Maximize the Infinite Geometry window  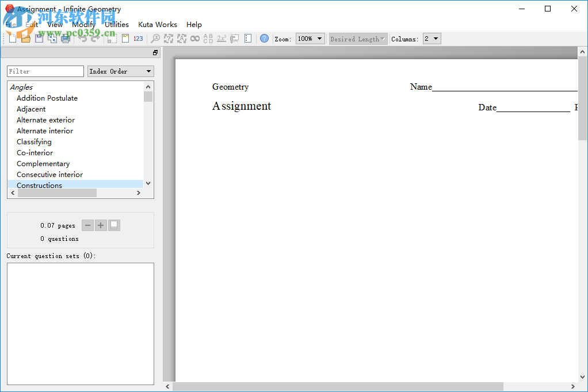(548, 9)
